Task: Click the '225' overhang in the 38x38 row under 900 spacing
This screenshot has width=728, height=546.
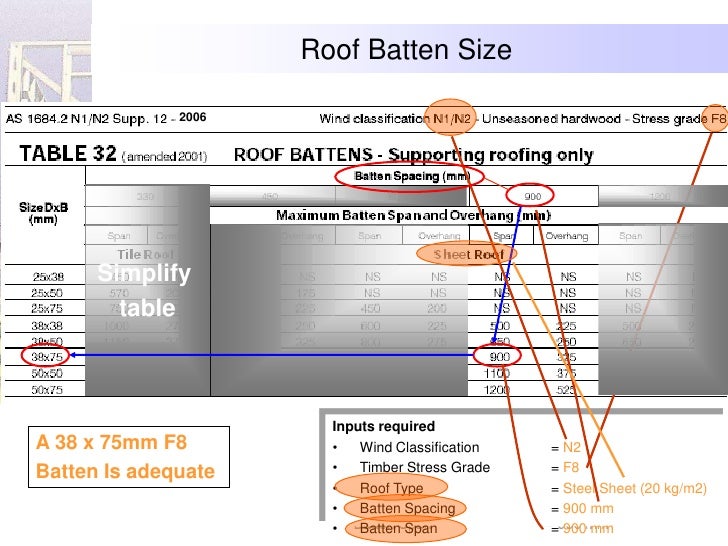Action: click(x=566, y=326)
